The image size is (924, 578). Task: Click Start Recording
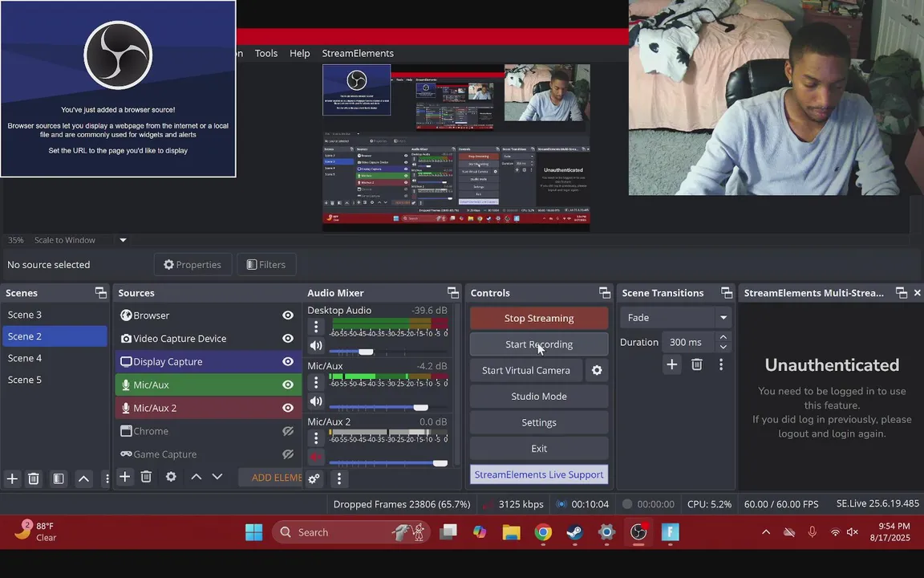539,344
